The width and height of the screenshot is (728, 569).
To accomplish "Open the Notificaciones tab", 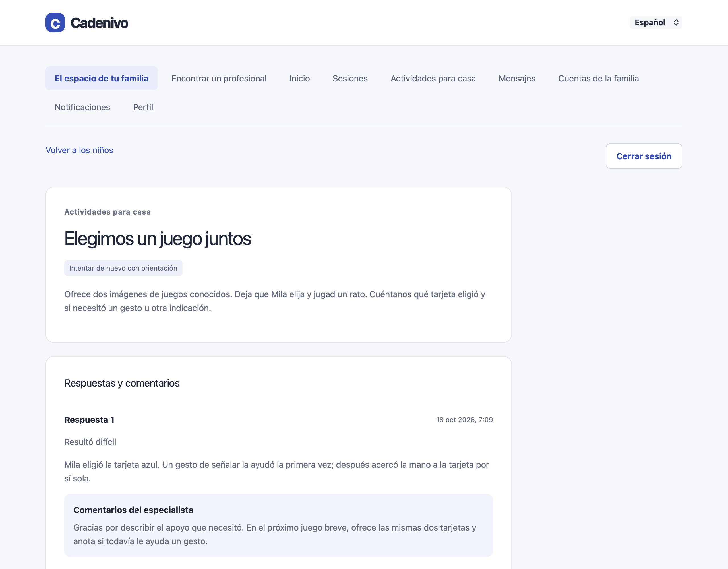I will tap(82, 107).
